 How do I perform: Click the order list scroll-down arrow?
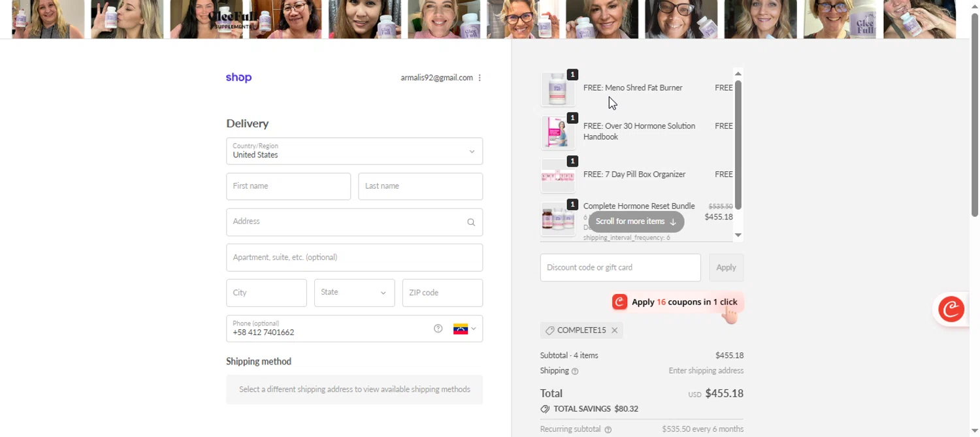click(x=738, y=235)
